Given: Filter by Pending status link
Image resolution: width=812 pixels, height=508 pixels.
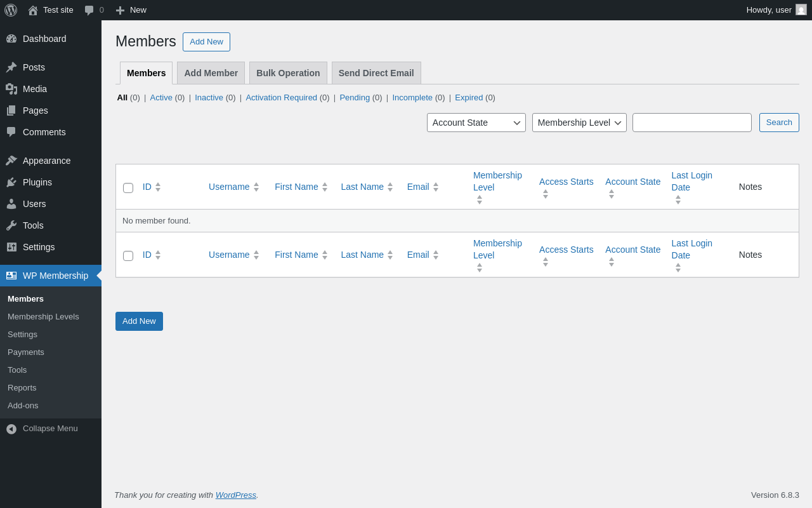Looking at the screenshot, I should click(x=355, y=97).
